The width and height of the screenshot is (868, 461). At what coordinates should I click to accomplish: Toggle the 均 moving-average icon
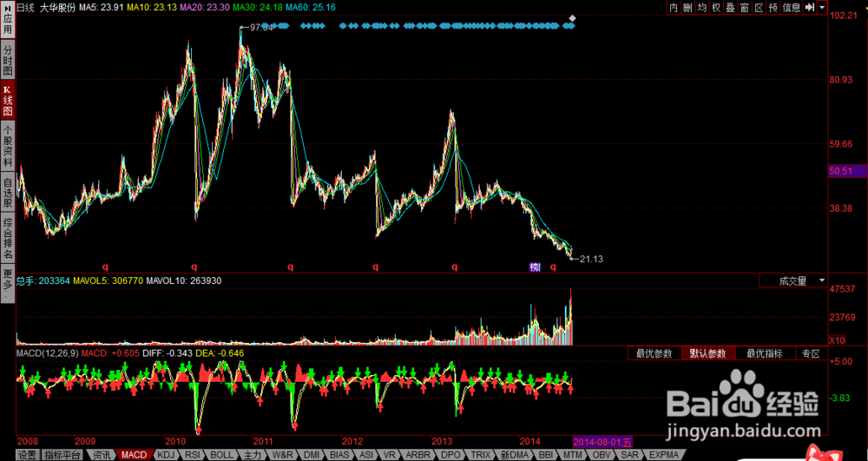click(702, 7)
